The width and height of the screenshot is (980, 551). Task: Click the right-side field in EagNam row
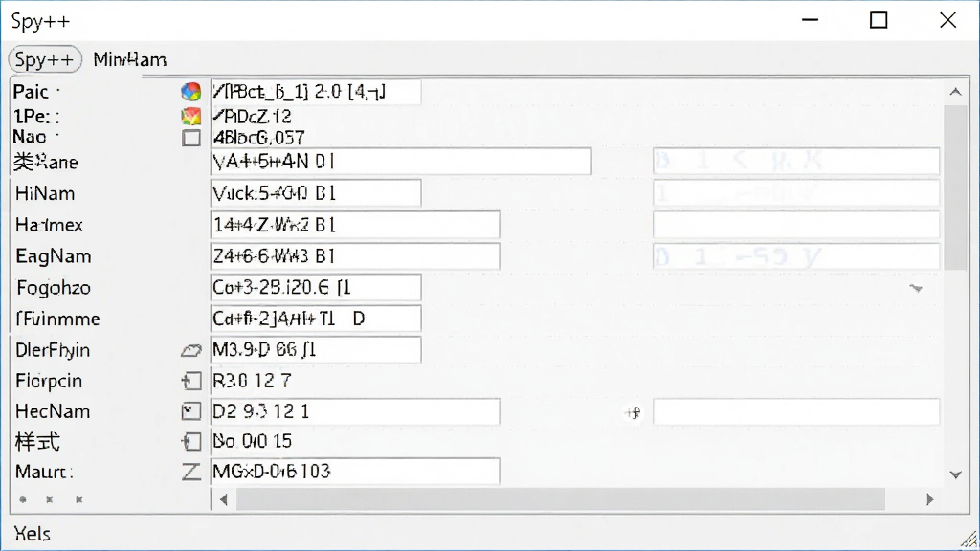point(796,256)
